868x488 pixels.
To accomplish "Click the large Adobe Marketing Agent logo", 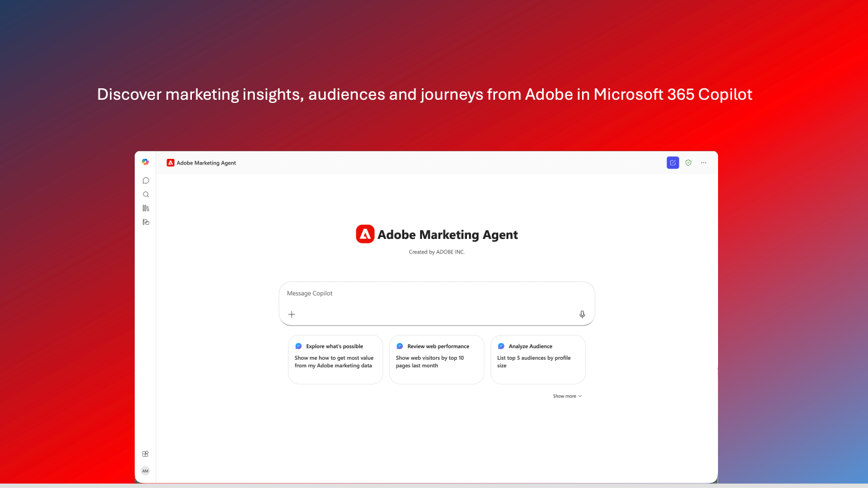I will 365,234.
